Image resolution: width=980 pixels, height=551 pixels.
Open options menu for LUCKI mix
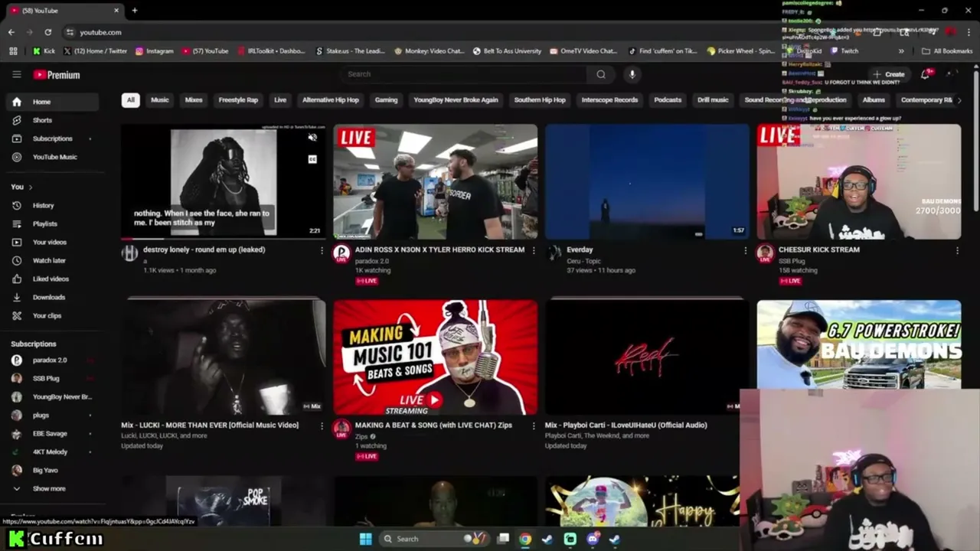[x=322, y=425]
